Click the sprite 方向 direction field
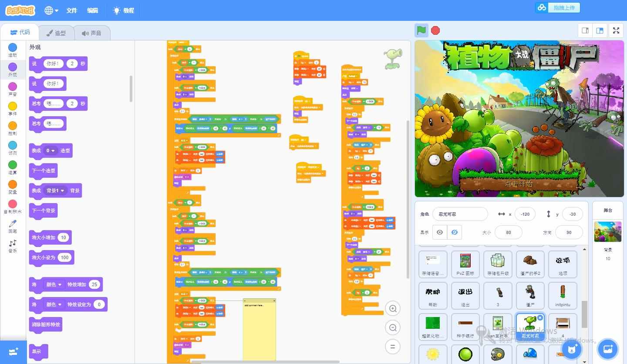 pos(569,232)
